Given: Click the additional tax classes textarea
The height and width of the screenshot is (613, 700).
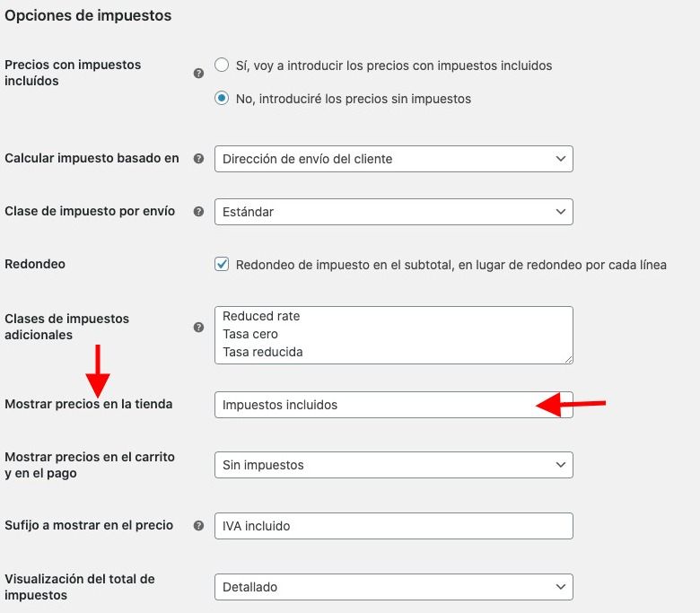Looking at the screenshot, I should tap(394, 336).
